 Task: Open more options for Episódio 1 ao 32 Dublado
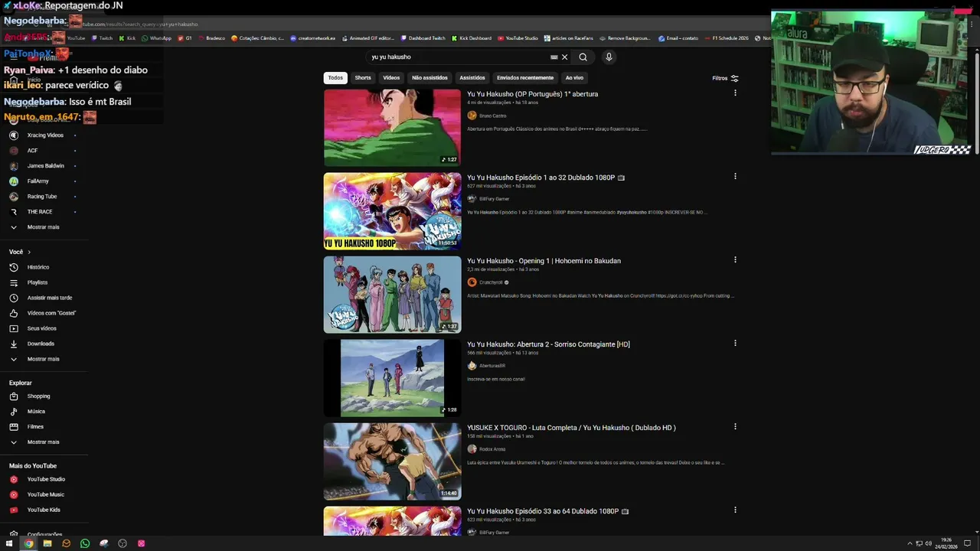(735, 176)
